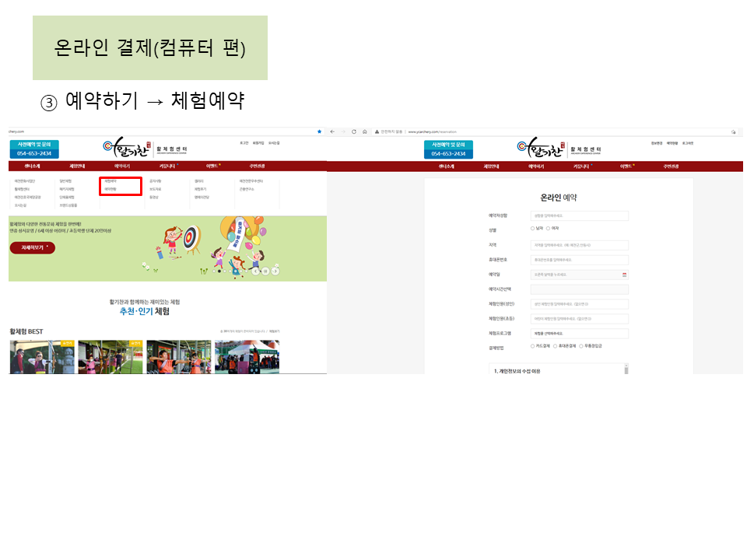Click the not-secure warning triangle in address bar

tap(377, 132)
